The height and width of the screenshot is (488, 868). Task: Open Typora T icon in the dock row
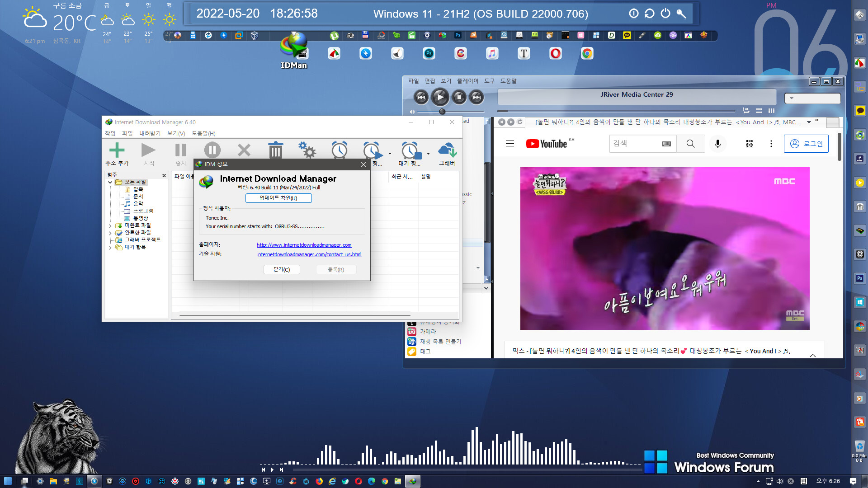coord(524,53)
